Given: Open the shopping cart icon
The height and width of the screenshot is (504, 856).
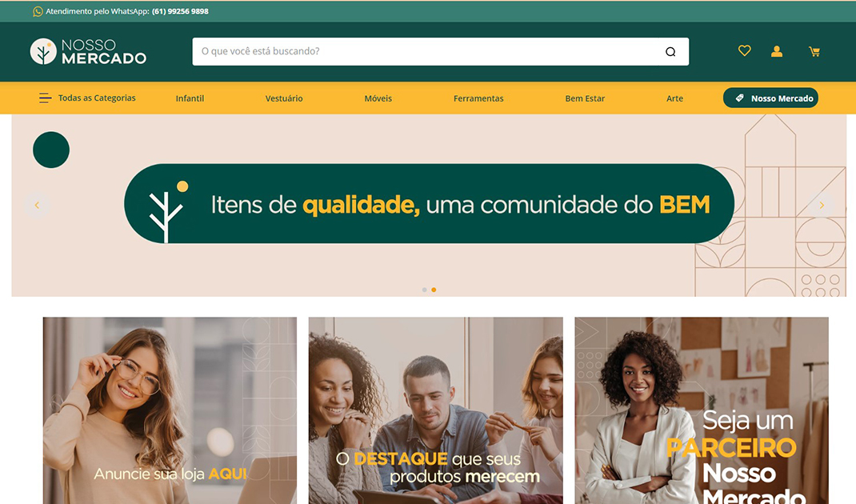Looking at the screenshot, I should pyautogui.click(x=814, y=52).
